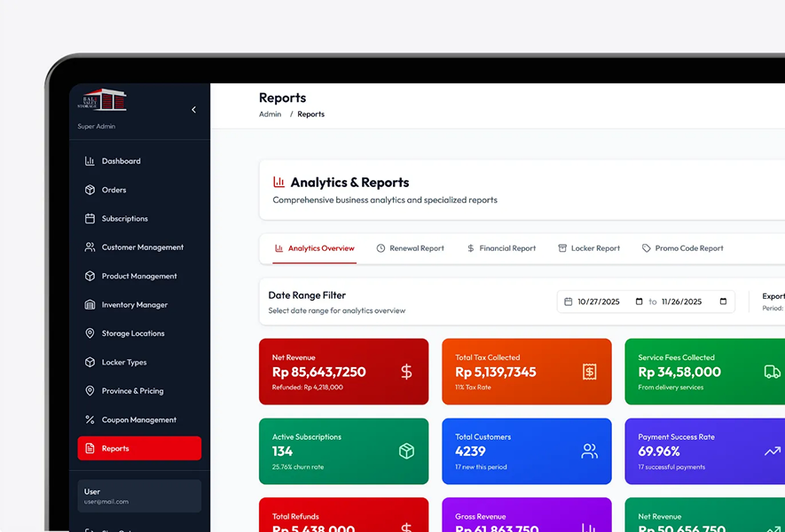Image resolution: width=785 pixels, height=532 pixels.
Task: Select Locker Types menu entry
Action: click(x=139, y=363)
